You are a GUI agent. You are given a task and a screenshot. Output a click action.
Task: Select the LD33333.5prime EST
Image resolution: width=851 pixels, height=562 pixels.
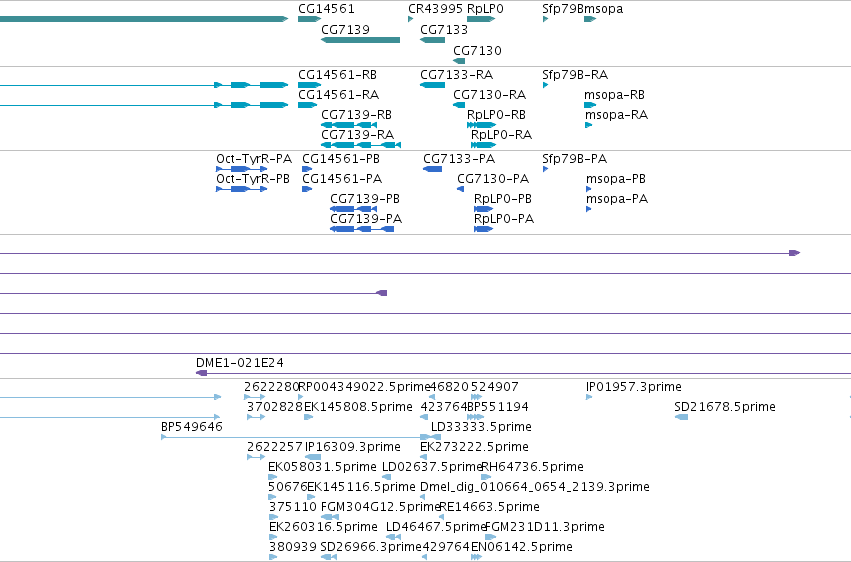coord(481,426)
